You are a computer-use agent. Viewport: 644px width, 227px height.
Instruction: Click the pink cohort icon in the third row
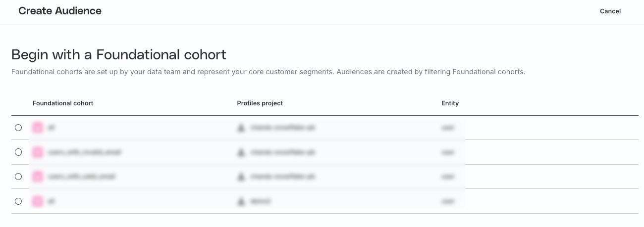(38, 177)
